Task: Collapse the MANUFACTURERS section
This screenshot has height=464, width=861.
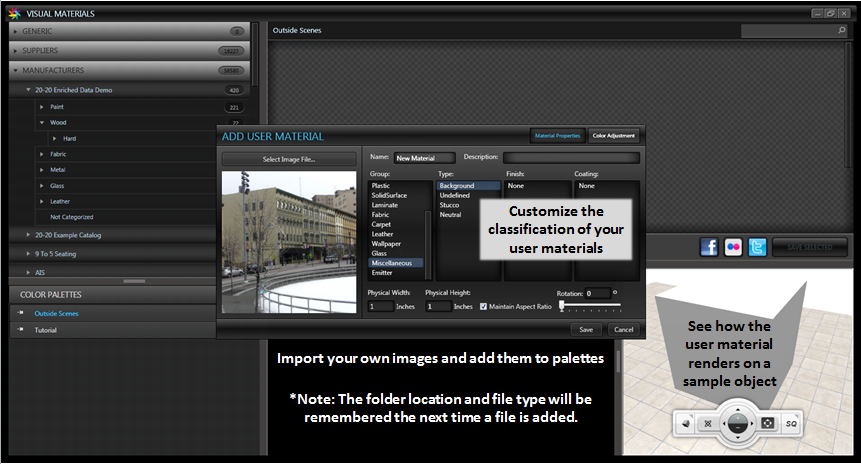Action: click(15, 70)
